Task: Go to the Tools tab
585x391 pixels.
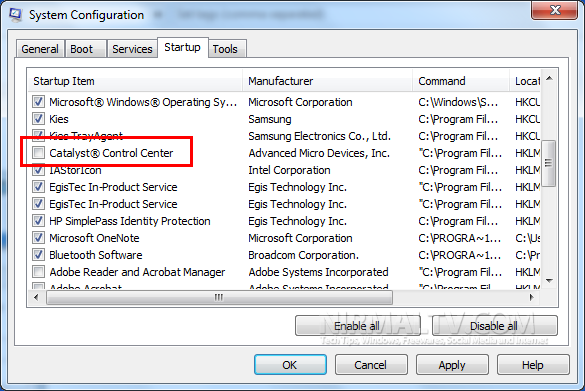Action: click(x=227, y=49)
